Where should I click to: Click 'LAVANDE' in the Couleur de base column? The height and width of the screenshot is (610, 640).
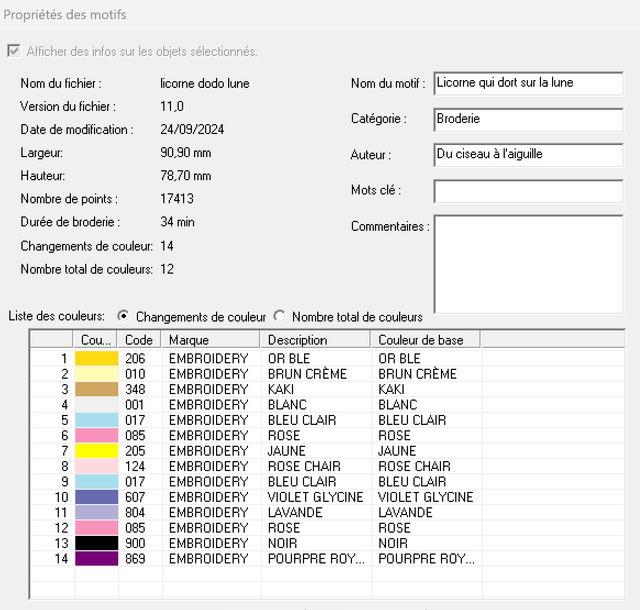(x=405, y=512)
